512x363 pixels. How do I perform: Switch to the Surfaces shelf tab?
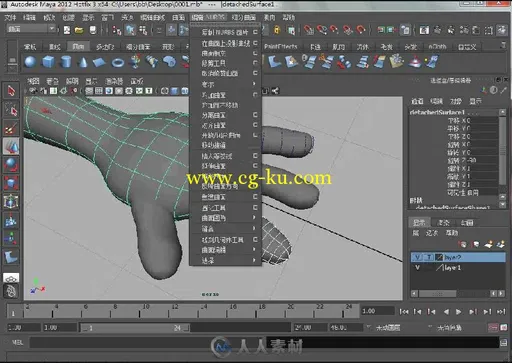[x=78, y=46]
